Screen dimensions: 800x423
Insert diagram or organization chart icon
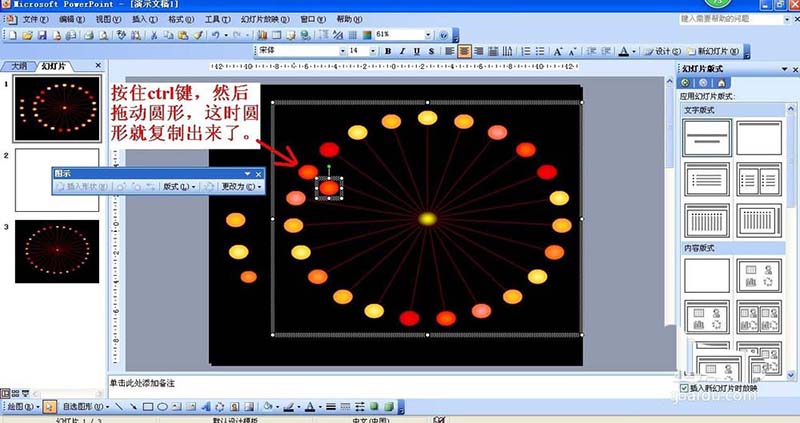[220, 407]
